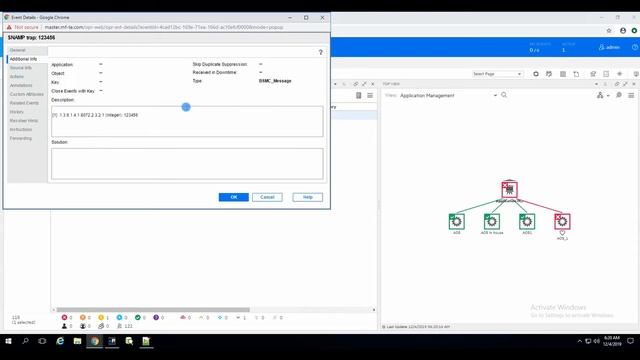The image size is (640, 360).
Task: Open the Select Page dropdown
Action: click(497, 74)
